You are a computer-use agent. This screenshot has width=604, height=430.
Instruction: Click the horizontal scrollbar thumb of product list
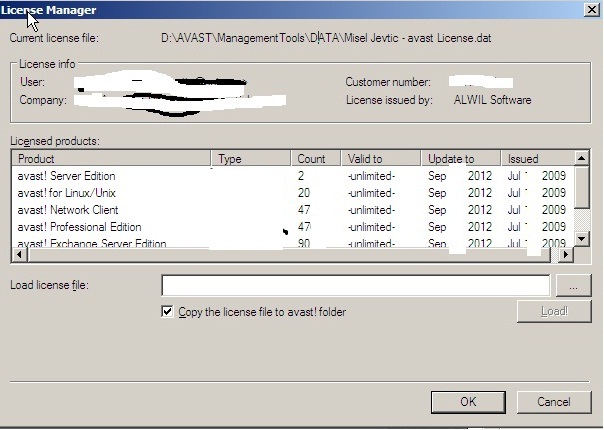(x=289, y=254)
